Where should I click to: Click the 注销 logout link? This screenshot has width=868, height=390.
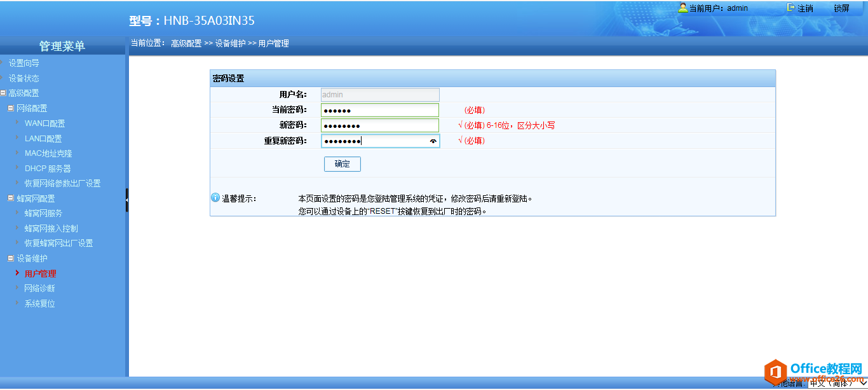805,8
